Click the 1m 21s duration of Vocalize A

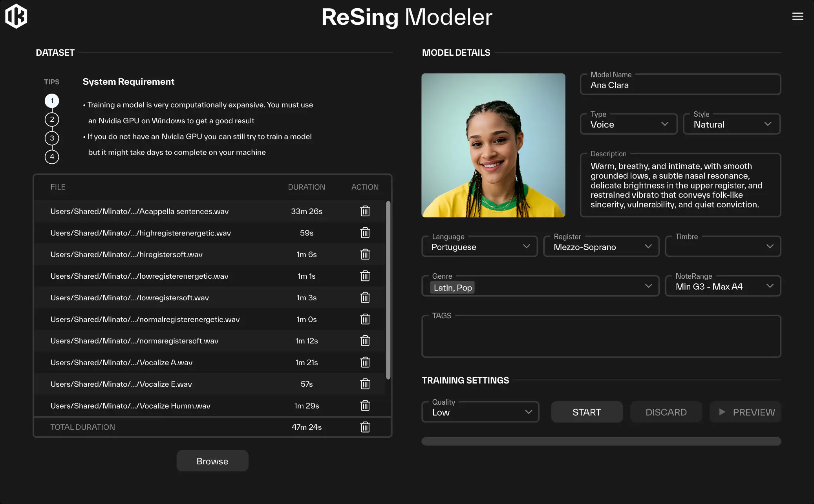coord(306,362)
